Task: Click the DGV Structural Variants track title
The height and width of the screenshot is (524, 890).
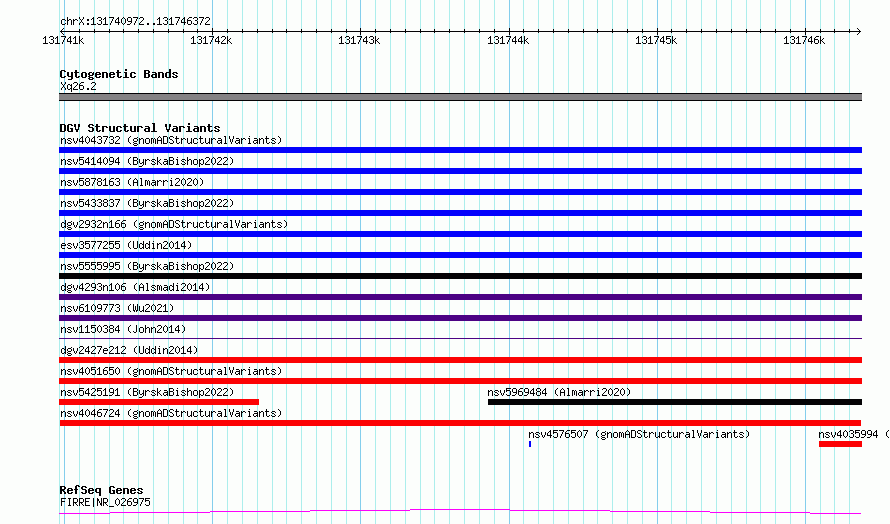Action: tap(140, 128)
